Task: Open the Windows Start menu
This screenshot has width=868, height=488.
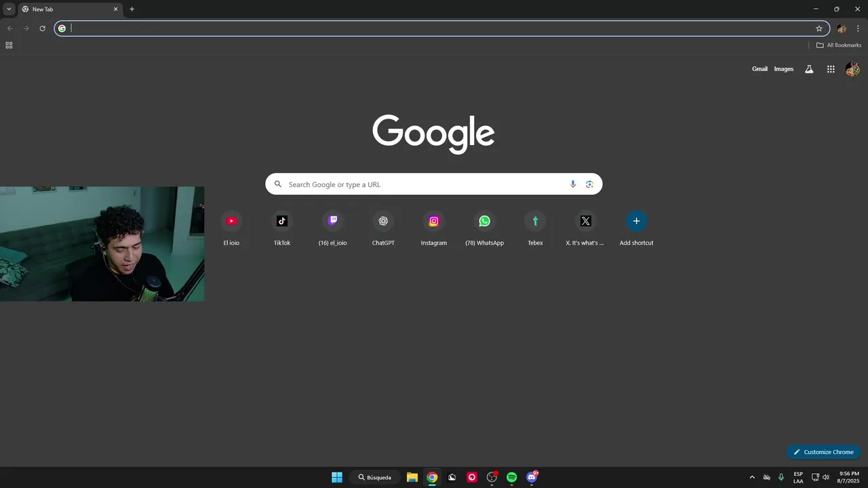Action: point(337,477)
